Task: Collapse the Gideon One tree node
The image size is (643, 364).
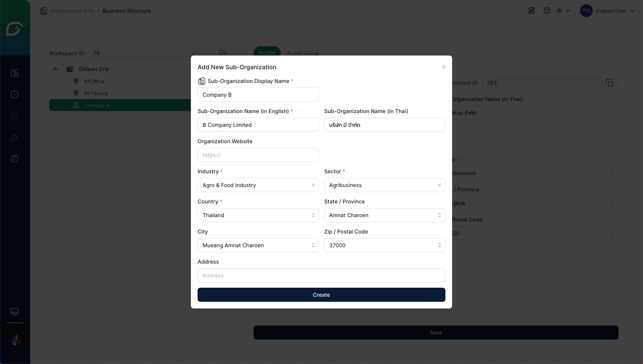Action: (x=55, y=69)
